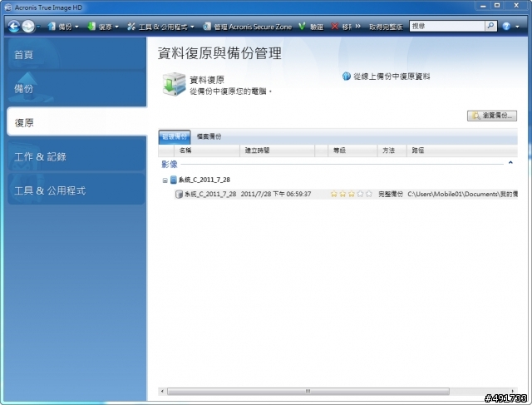Click the red X remove toolbar item
The width and height of the screenshot is (532, 405).
(341, 27)
